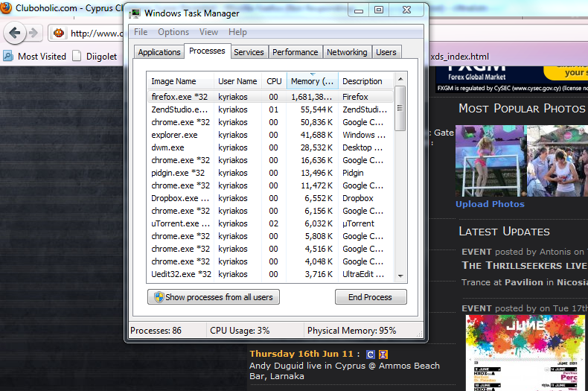
Task: Click the site favicon in address bar
Action: (x=59, y=33)
